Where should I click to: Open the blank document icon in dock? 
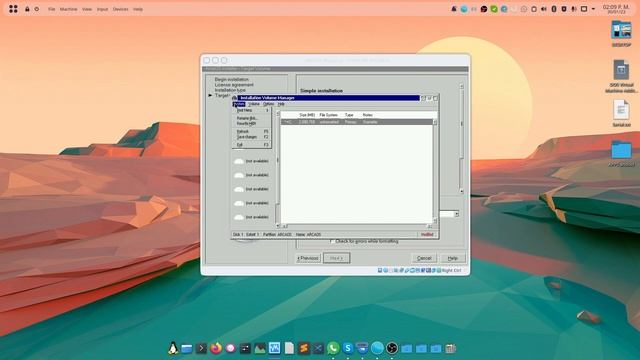tap(289, 348)
